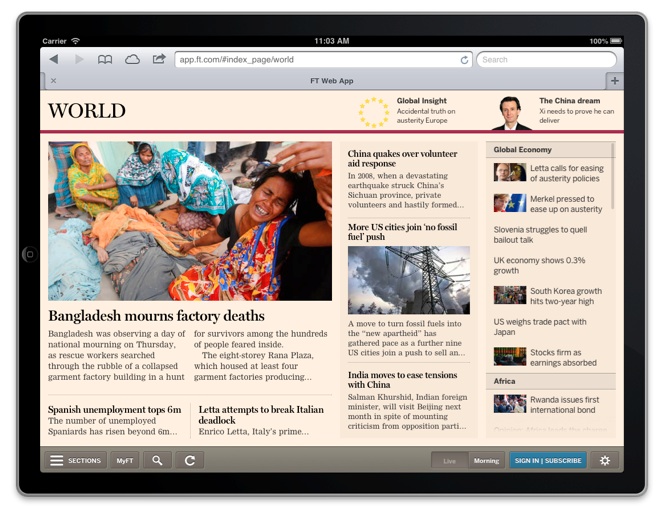Viewport: 660px width, 510px height.
Task: Open The China dream column
Action: point(577,111)
